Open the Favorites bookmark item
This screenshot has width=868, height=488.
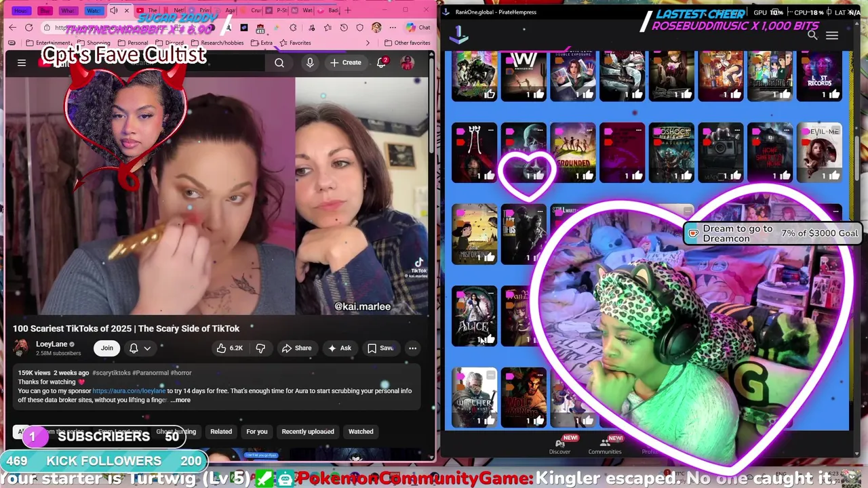pos(295,43)
